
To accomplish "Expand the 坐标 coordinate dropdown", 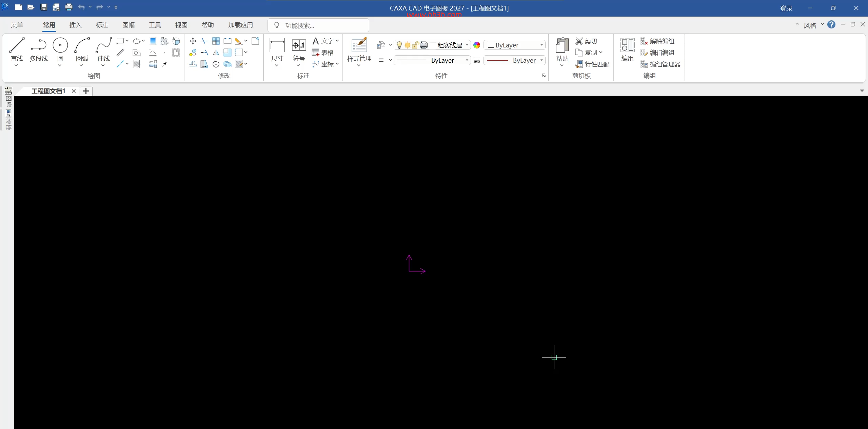I will coord(337,64).
